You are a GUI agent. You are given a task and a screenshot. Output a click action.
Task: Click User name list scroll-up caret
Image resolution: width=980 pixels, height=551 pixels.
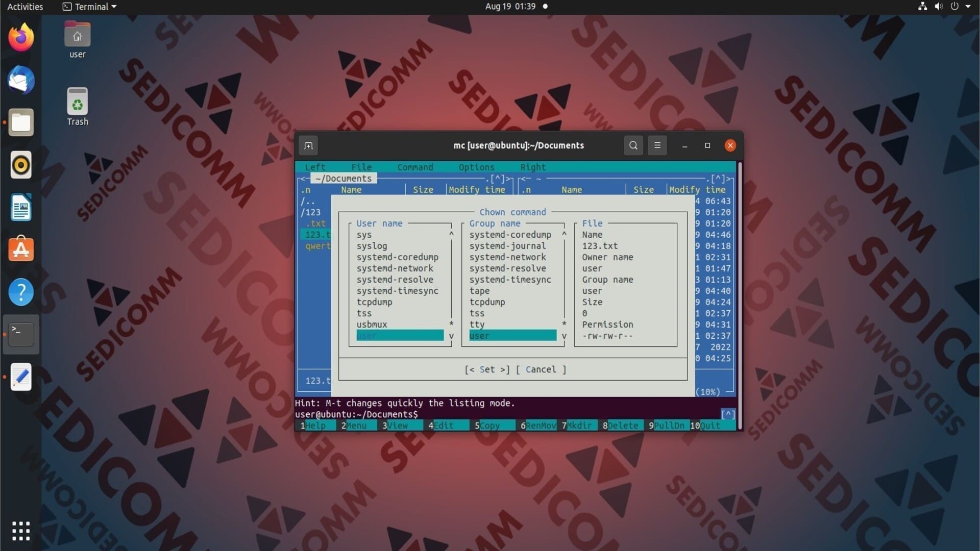click(451, 234)
